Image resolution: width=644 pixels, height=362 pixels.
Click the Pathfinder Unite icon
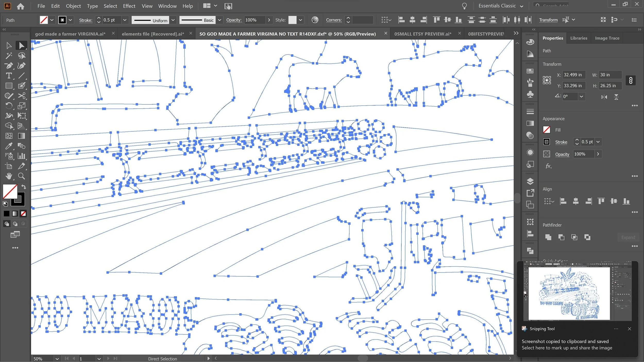point(548,237)
